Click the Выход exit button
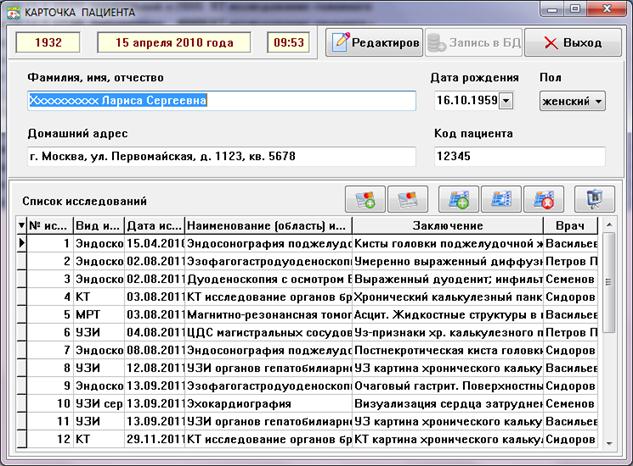Screen dimensions: 633x466 tap(573, 42)
